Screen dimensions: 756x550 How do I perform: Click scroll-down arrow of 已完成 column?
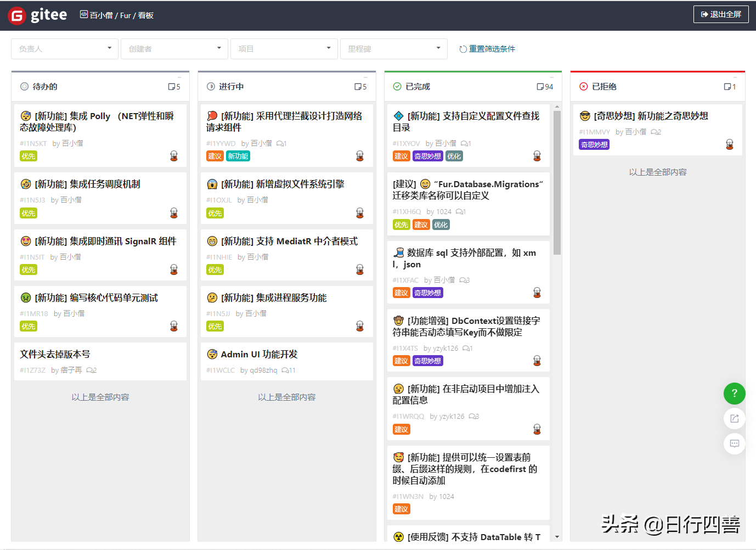(x=557, y=537)
